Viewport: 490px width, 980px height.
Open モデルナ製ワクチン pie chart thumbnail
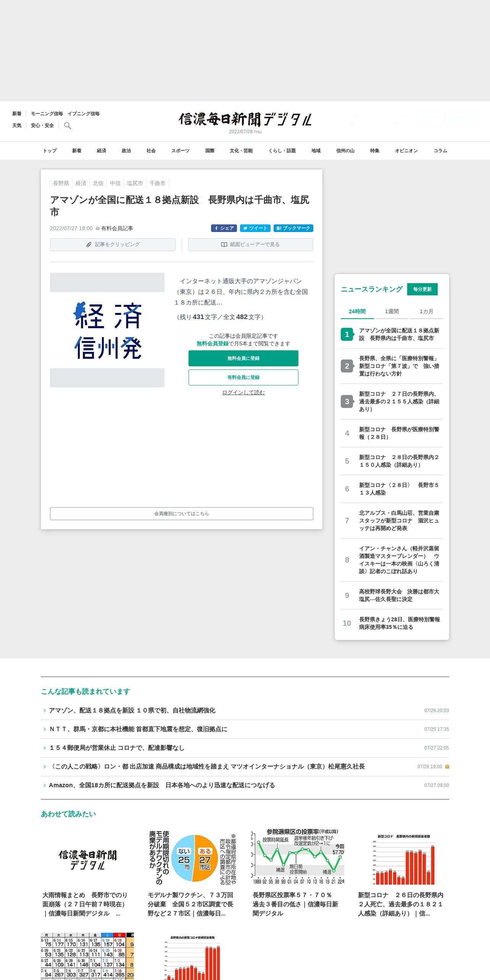click(x=192, y=857)
